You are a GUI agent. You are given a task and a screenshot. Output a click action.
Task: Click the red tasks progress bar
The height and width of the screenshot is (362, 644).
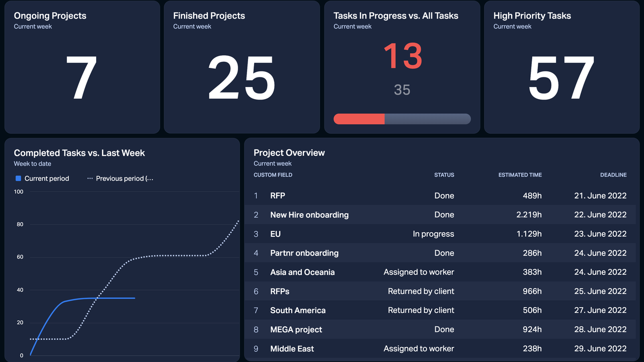359,119
